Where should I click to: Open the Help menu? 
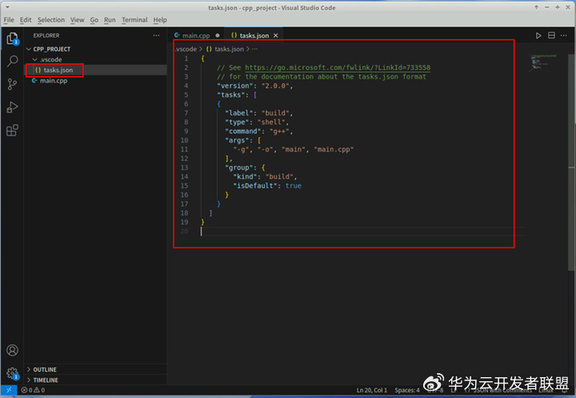point(160,20)
